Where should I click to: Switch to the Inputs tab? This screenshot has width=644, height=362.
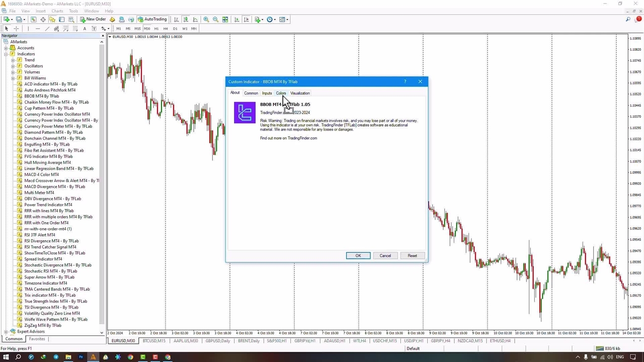pyautogui.click(x=267, y=93)
